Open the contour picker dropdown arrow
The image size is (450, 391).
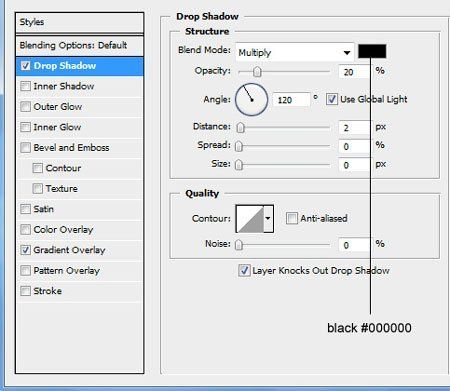[x=268, y=219]
